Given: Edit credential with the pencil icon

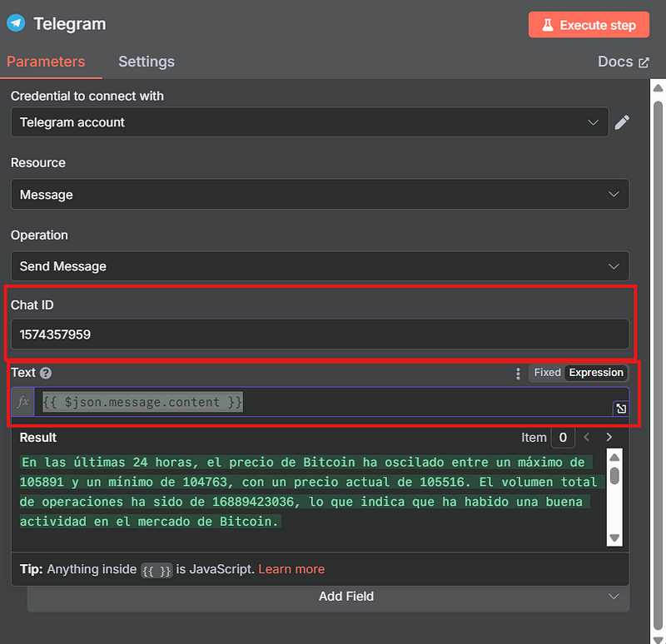Looking at the screenshot, I should tap(622, 122).
